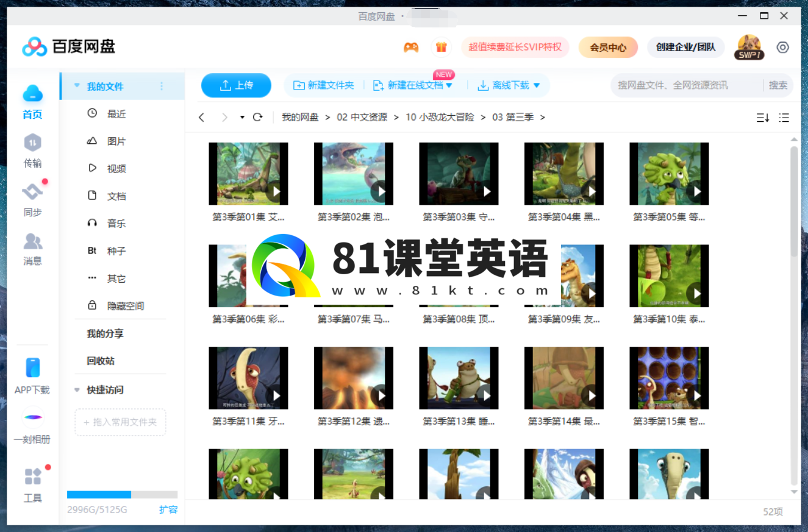The width and height of the screenshot is (808, 532).
Task: Click the 扩容 expand storage link
Action: (168, 509)
